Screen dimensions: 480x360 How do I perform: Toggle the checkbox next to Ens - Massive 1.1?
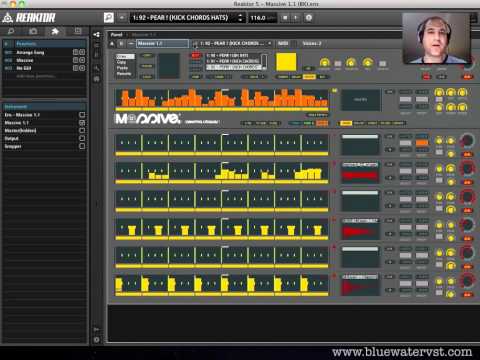pyautogui.click(x=82, y=115)
